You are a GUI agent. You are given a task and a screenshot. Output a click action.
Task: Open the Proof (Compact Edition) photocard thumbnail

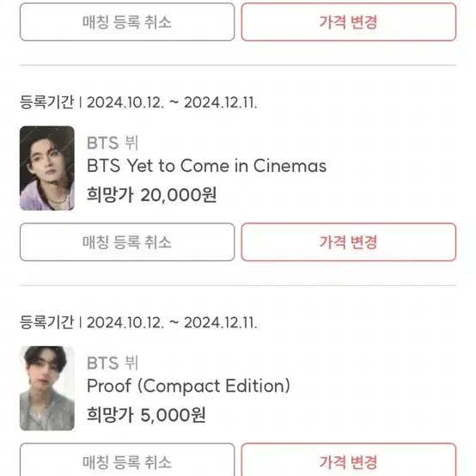[x=47, y=388]
